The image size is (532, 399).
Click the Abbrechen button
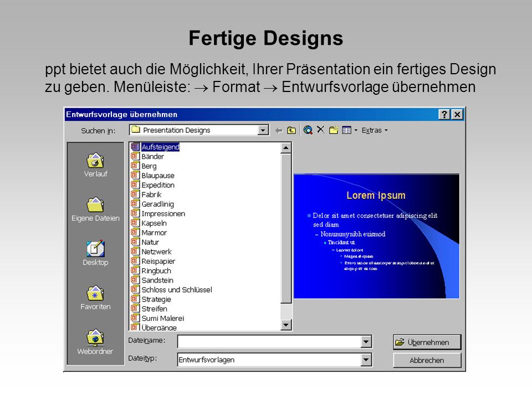pos(427,360)
